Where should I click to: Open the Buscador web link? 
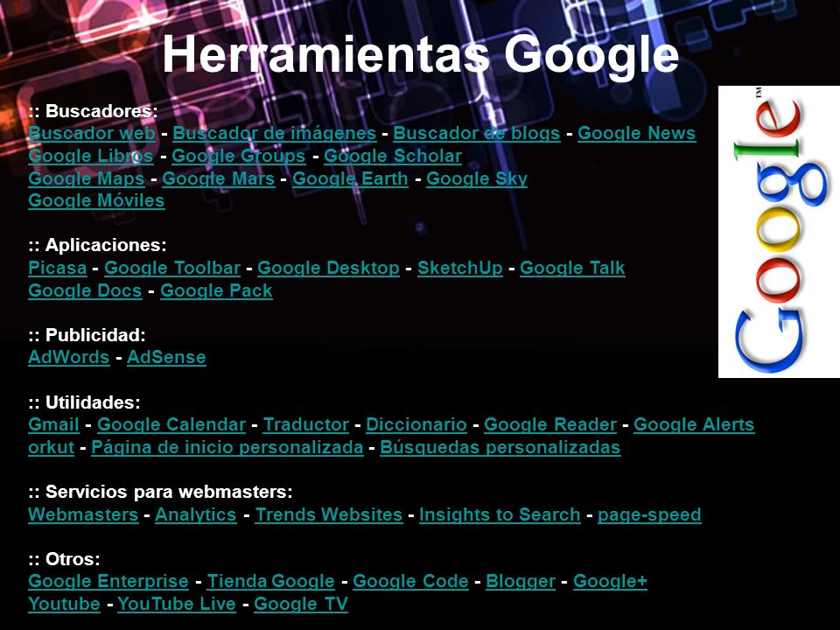[92, 133]
